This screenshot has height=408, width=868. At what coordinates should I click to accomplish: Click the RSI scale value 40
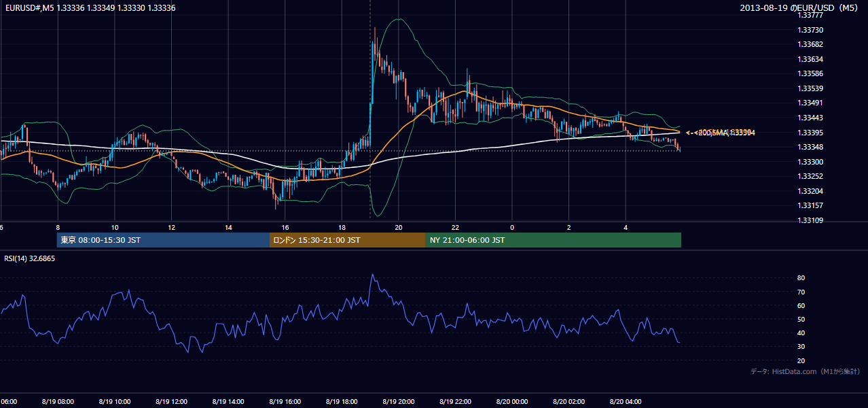point(801,333)
